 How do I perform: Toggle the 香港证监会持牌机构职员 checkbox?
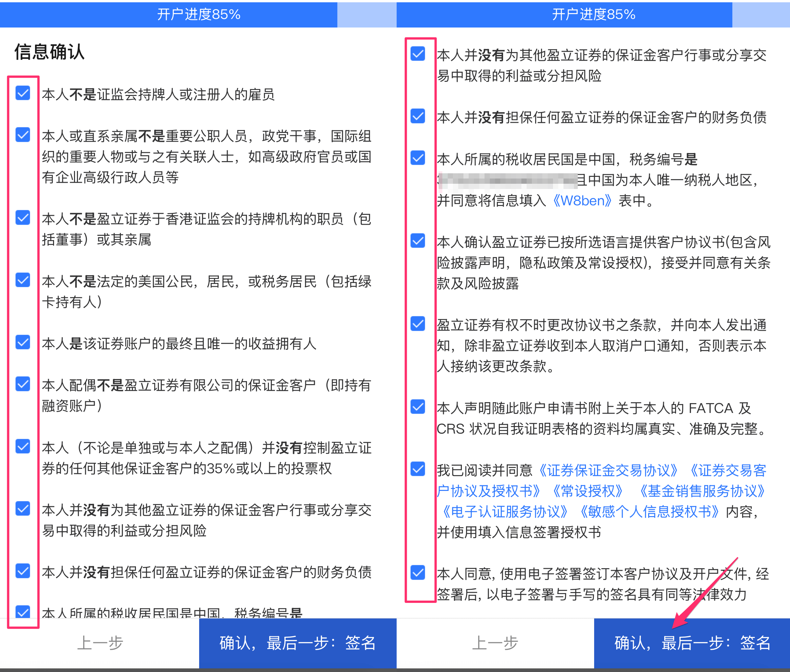pos(23,217)
